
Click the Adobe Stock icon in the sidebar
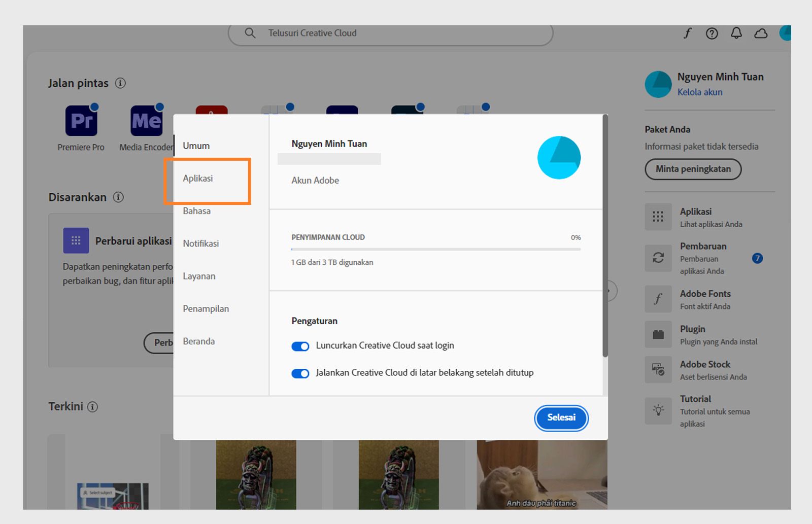[x=658, y=370]
